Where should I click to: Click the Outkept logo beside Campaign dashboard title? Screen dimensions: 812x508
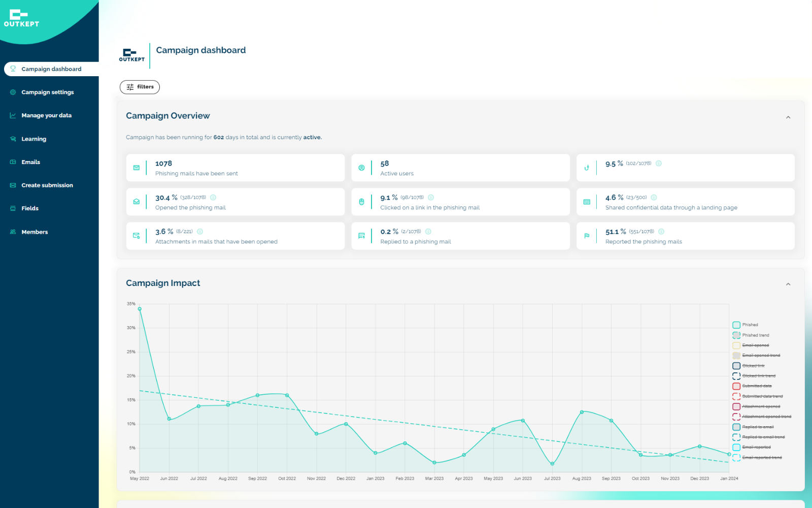132,55
